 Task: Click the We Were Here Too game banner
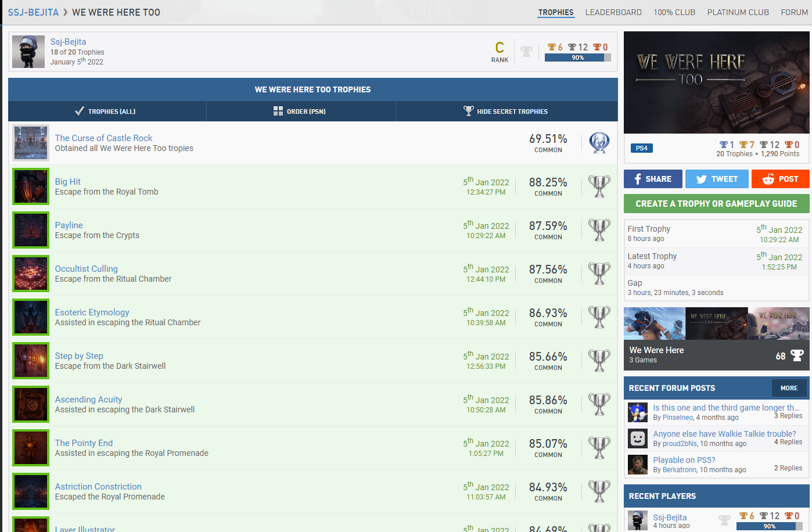click(x=716, y=82)
